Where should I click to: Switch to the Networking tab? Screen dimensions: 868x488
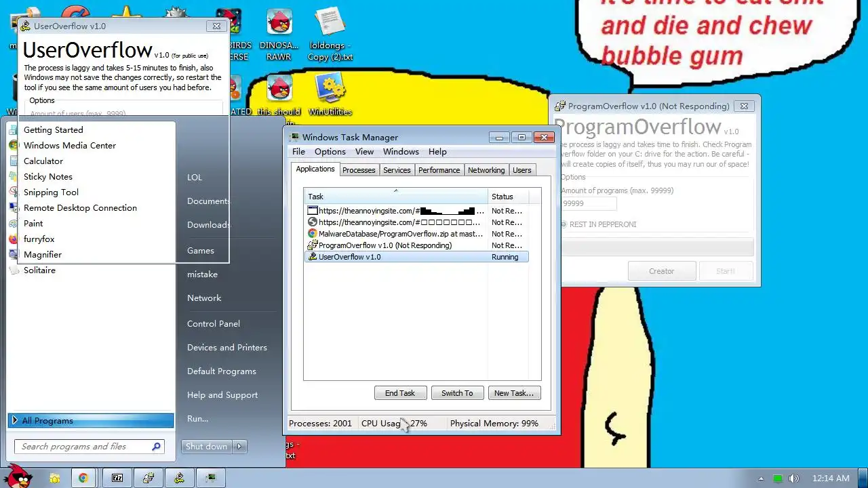tap(486, 170)
